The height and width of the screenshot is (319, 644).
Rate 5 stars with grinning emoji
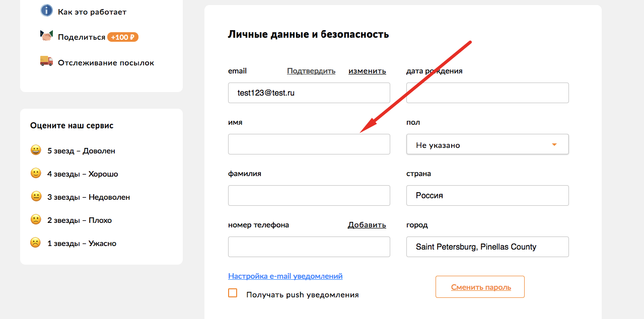36,150
